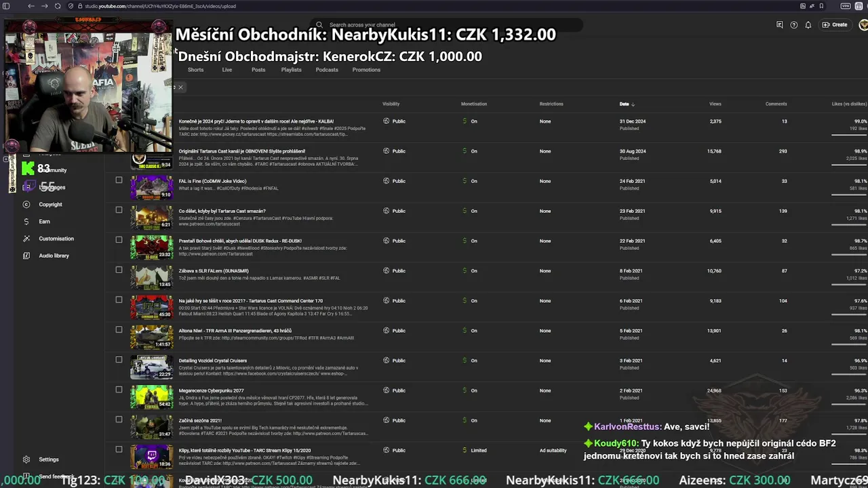Go back using the browser back arrow
Viewport: 868px width, 488px height.
31,6
